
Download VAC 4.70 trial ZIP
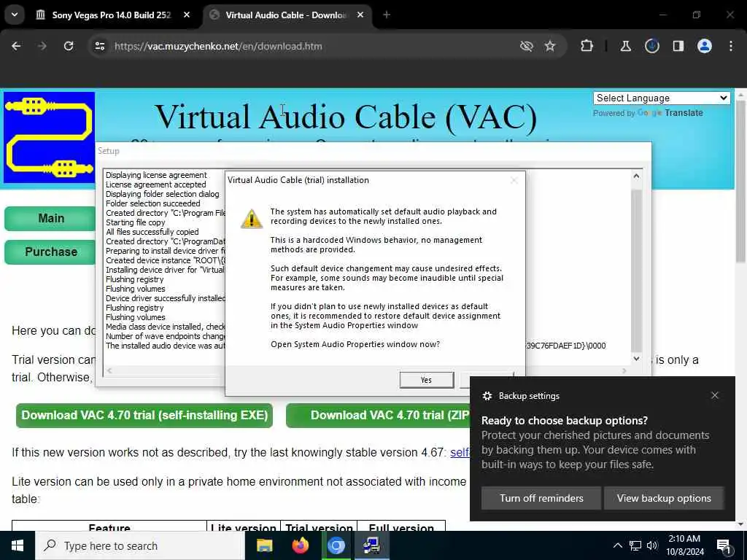click(379, 415)
